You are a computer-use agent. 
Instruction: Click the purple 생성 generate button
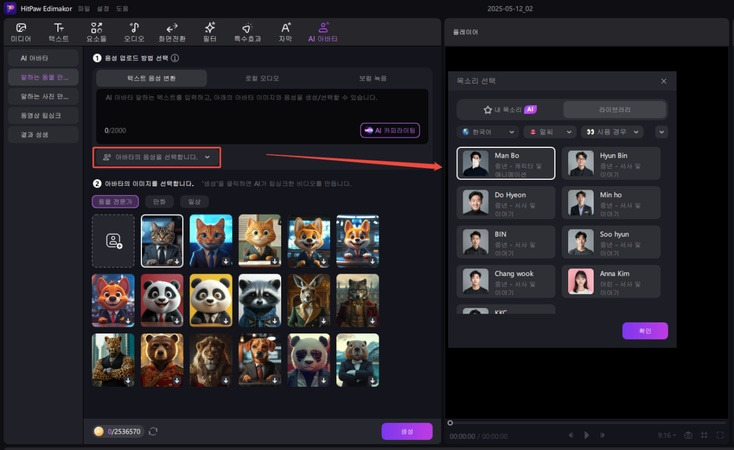click(x=407, y=431)
